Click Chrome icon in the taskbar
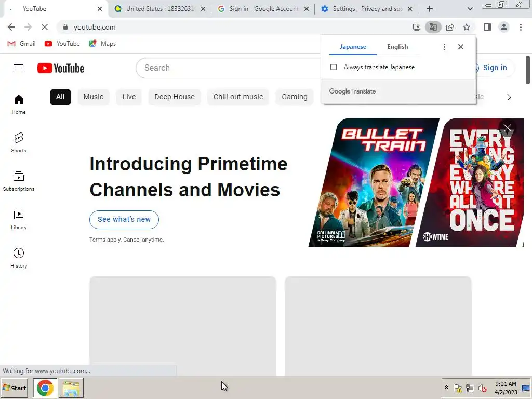 [x=45, y=388]
